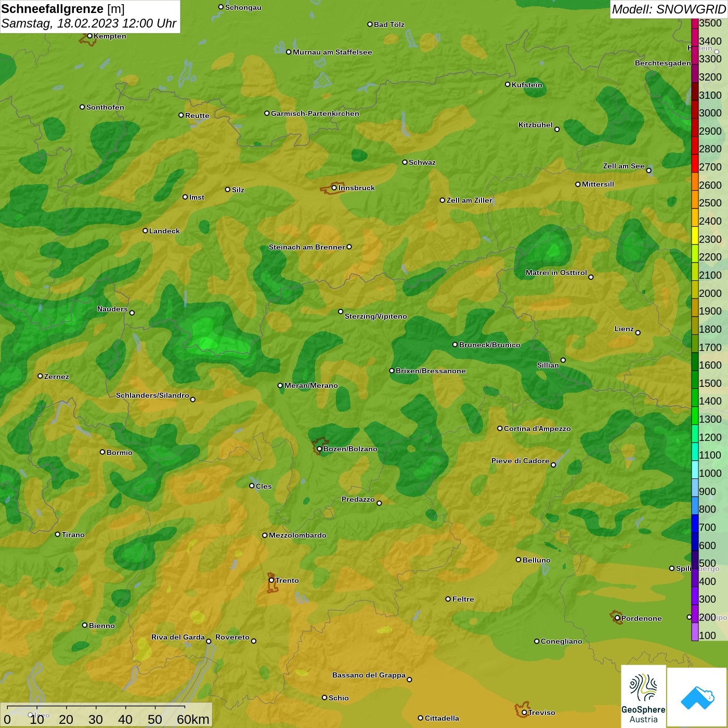This screenshot has height=728, width=728.
Task: Select the Kempten city marker
Action: [x=89, y=36]
